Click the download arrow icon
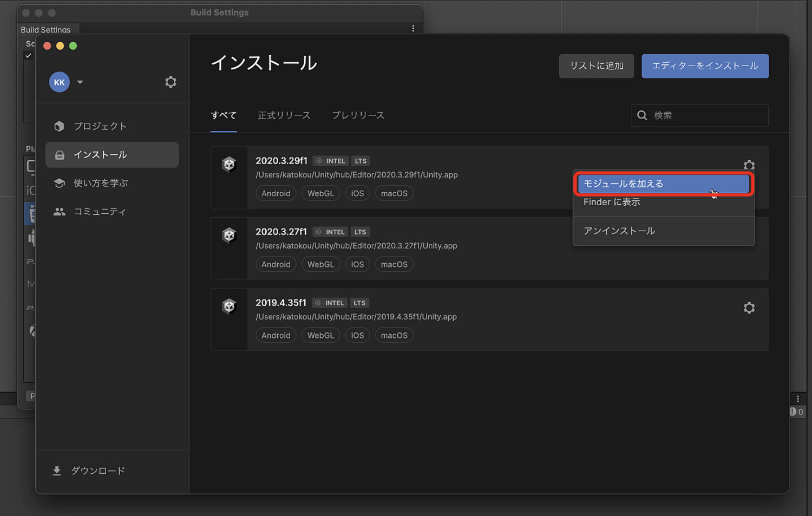 point(57,471)
